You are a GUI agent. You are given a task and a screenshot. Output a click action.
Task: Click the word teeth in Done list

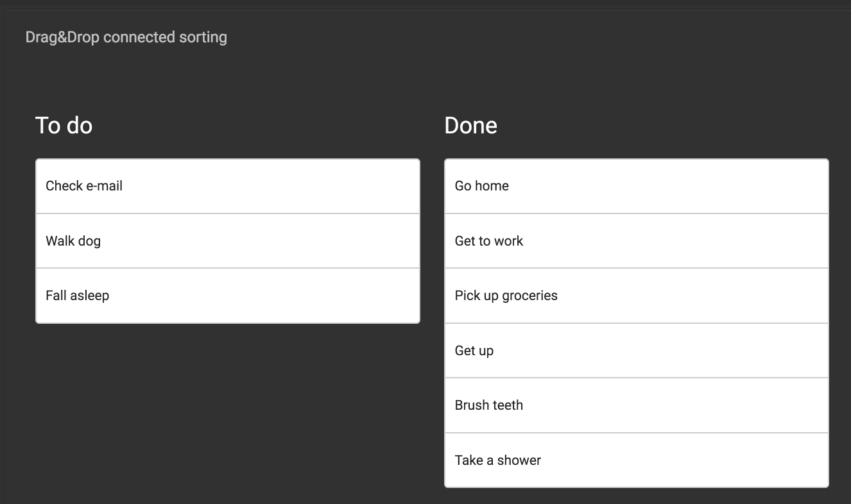point(507,405)
